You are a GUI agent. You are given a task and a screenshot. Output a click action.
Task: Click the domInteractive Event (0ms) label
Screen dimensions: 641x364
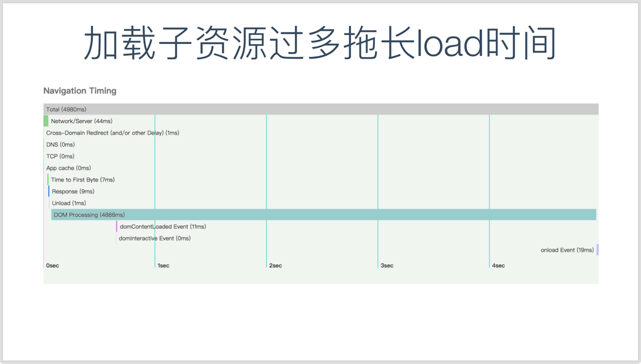155,238
